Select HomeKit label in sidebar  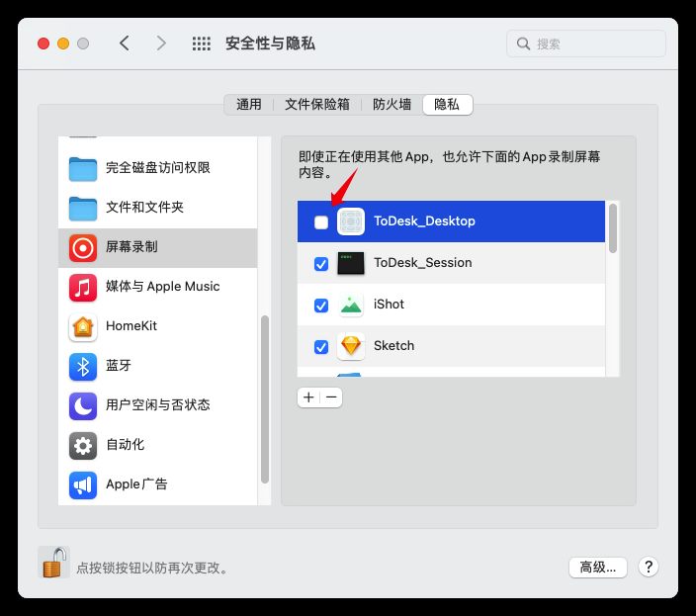pyautogui.click(x=131, y=326)
